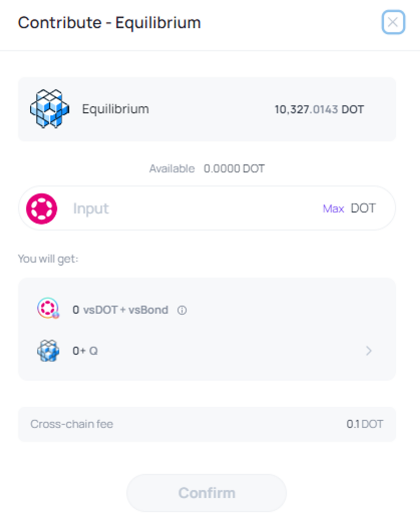Click the pink Polkadot DOT icon
Viewport: 420px width, 518px height.
[x=41, y=208]
